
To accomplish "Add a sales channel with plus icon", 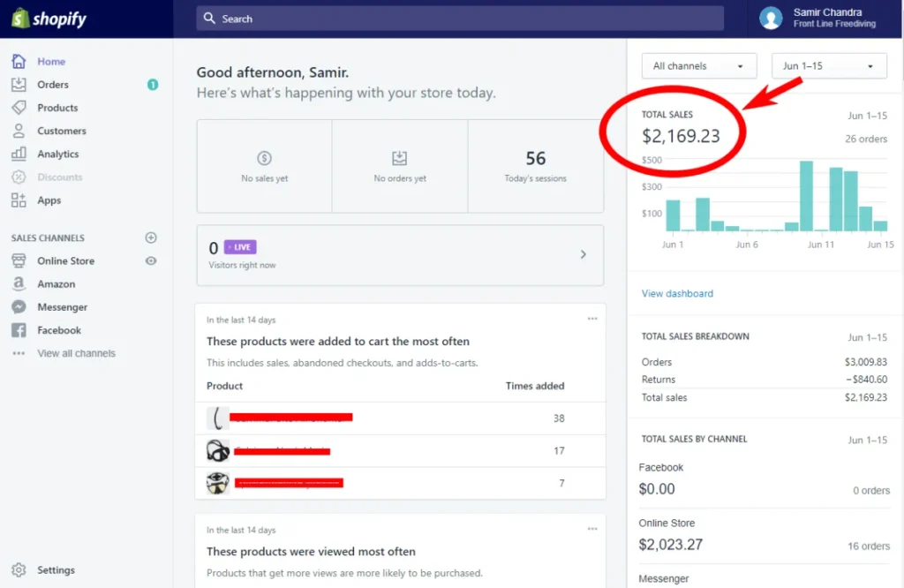I will pyautogui.click(x=151, y=237).
